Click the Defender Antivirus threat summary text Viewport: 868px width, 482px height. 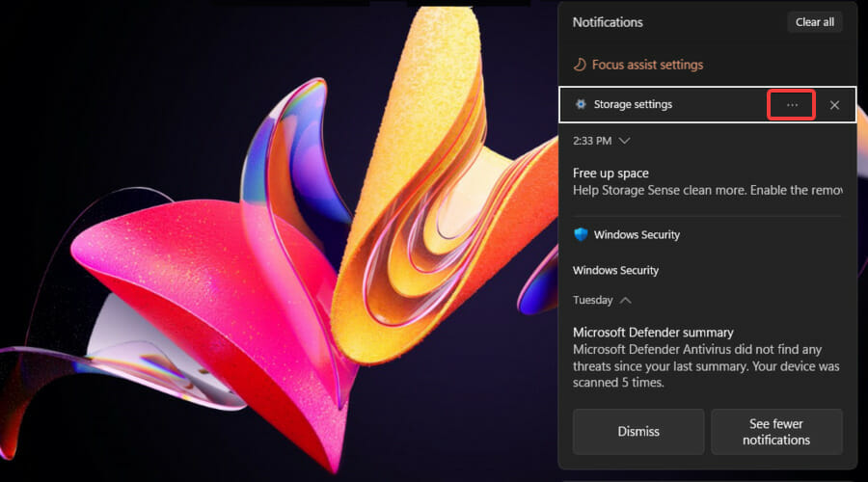point(706,358)
